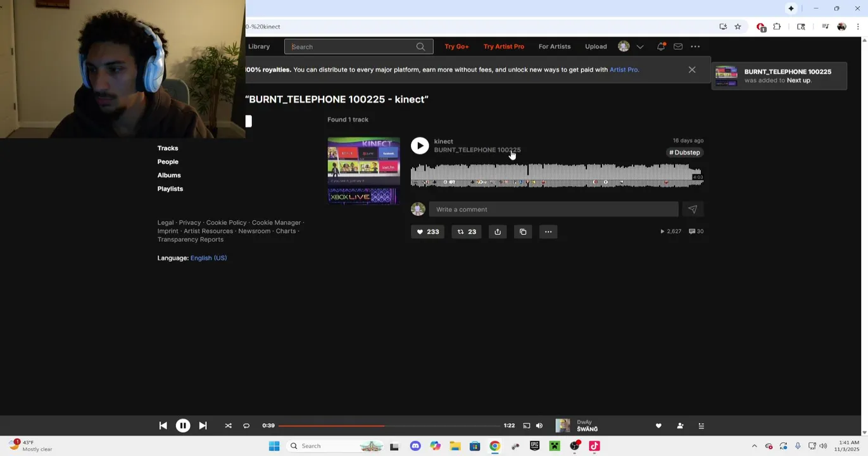Viewport: 868px width, 456px height.
Task: Open the profile avatar menu
Action: click(x=624, y=46)
